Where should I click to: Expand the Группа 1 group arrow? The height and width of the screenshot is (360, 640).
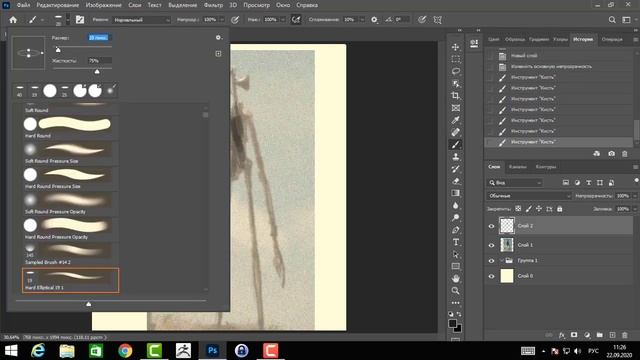coord(501,260)
